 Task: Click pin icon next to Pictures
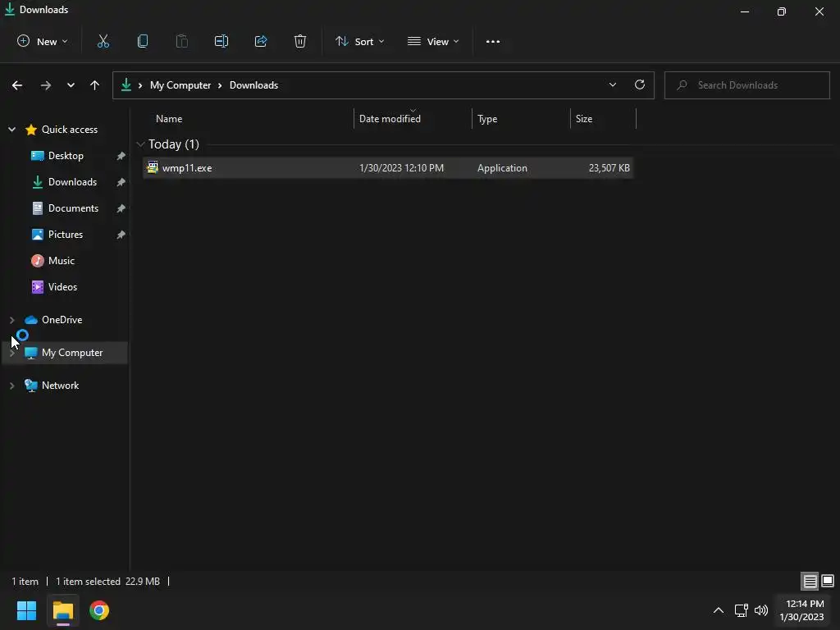[x=121, y=235]
